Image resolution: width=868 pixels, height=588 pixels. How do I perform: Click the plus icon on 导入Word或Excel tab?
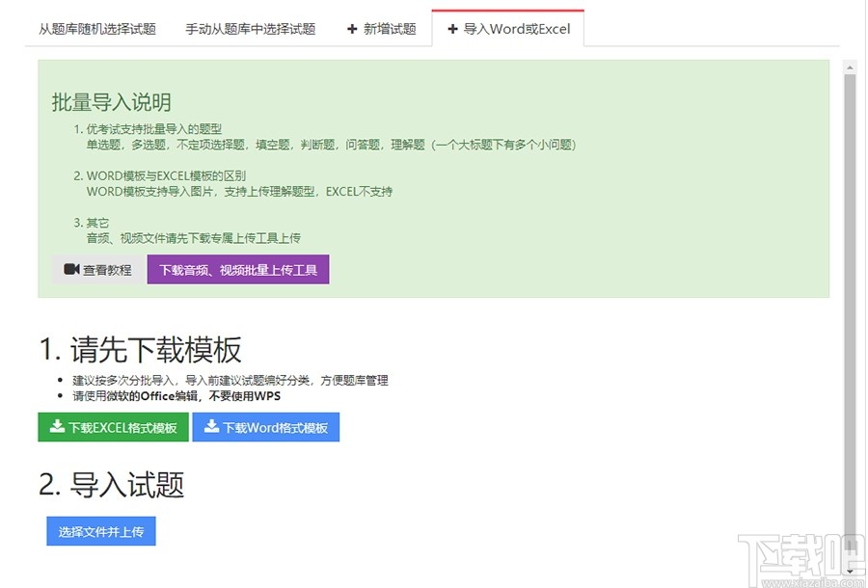pyautogui.click(x=453, y=29)
